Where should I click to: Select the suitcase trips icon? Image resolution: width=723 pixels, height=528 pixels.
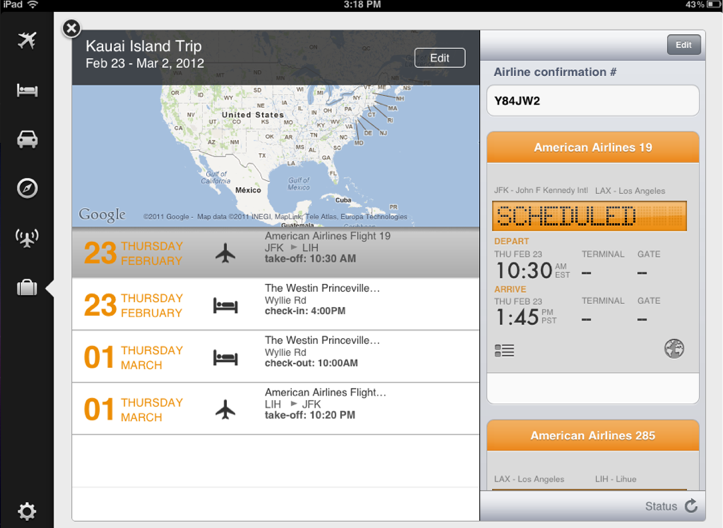27,288
